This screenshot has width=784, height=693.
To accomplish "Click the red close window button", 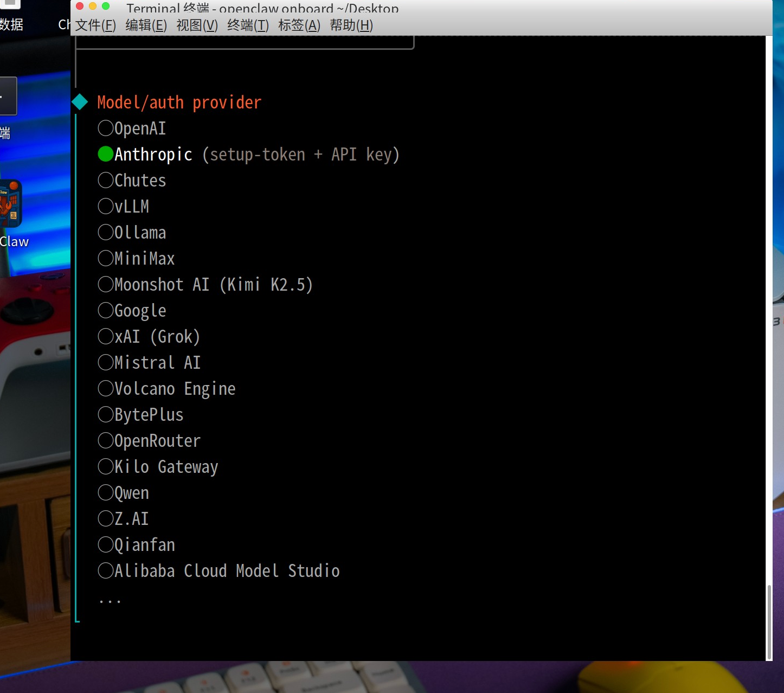I will tap(80, 6).
